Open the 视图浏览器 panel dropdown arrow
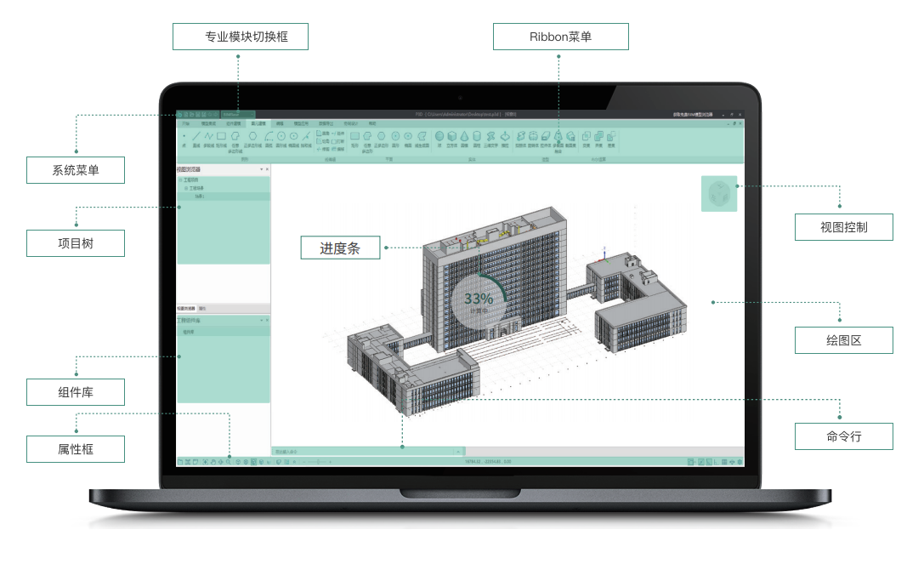The image size is (924, 564). (261, 169)
